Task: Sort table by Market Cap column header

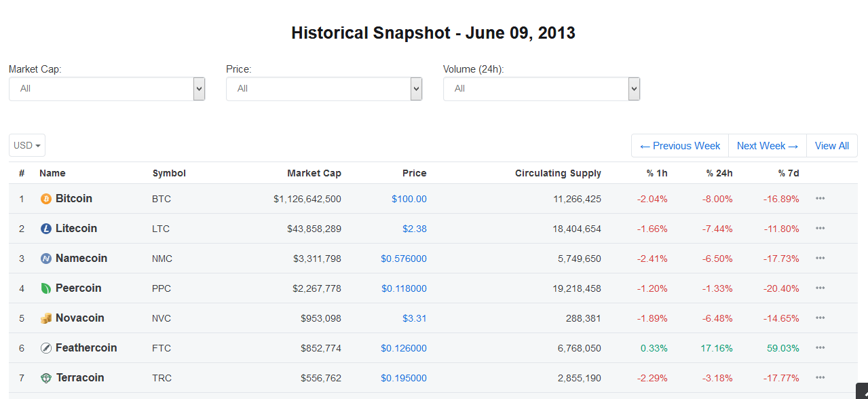Action: (314, 173)
